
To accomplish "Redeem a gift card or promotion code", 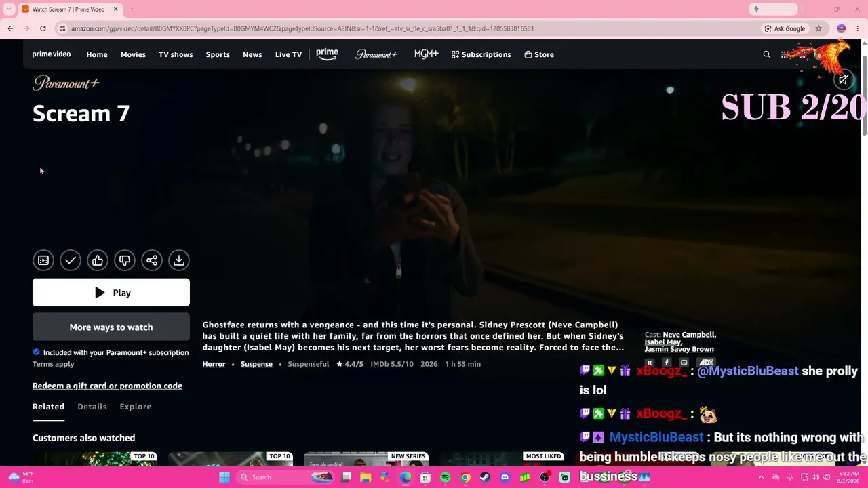I will coord(107,386).
